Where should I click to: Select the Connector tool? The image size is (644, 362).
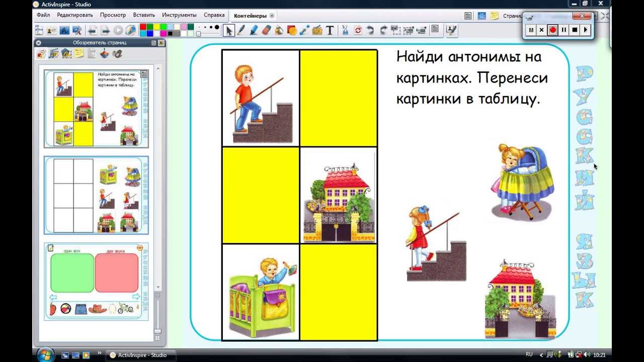coord(304,30)
